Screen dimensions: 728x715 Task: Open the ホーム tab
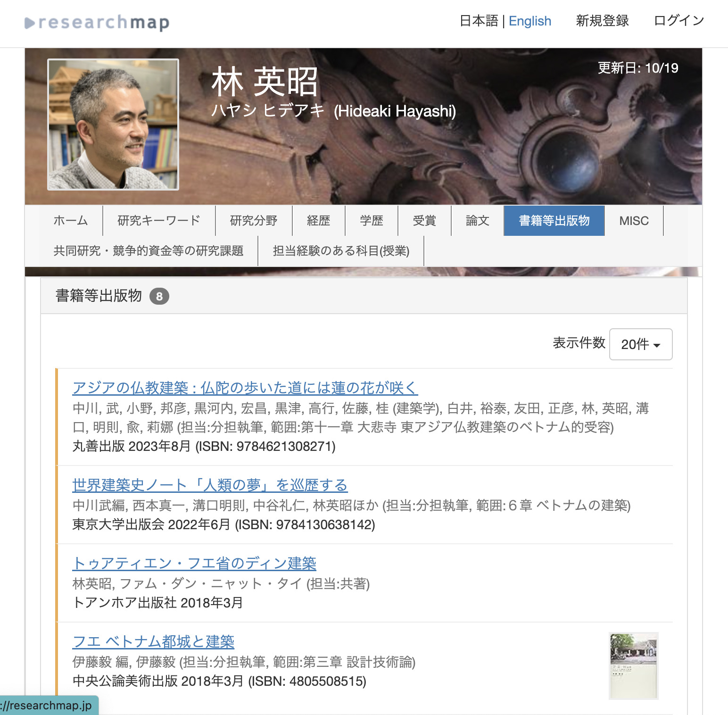point(71,221)
